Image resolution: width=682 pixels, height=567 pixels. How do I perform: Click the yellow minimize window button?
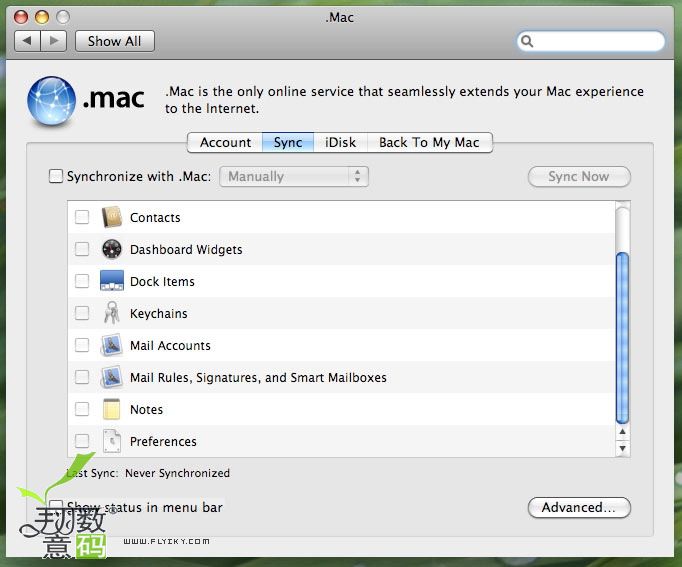pyautogui.click(x=42, y=17)
